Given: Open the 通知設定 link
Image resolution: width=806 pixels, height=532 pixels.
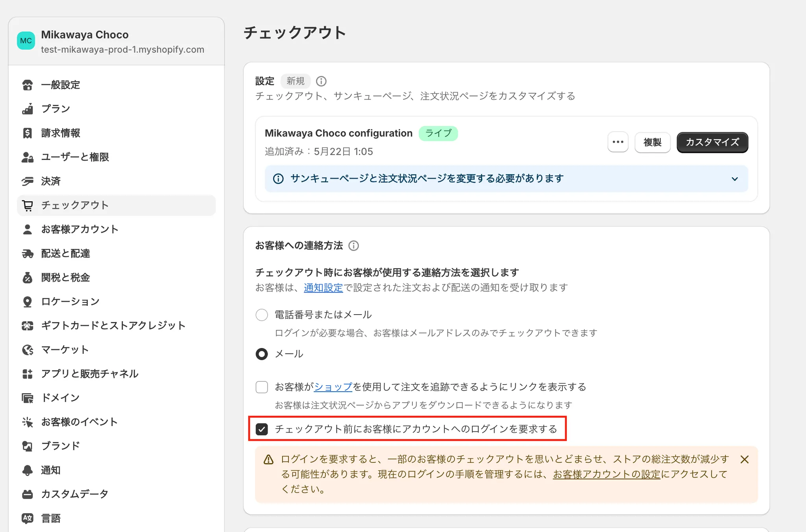Looking at the screenshot, I should (323, 288).
